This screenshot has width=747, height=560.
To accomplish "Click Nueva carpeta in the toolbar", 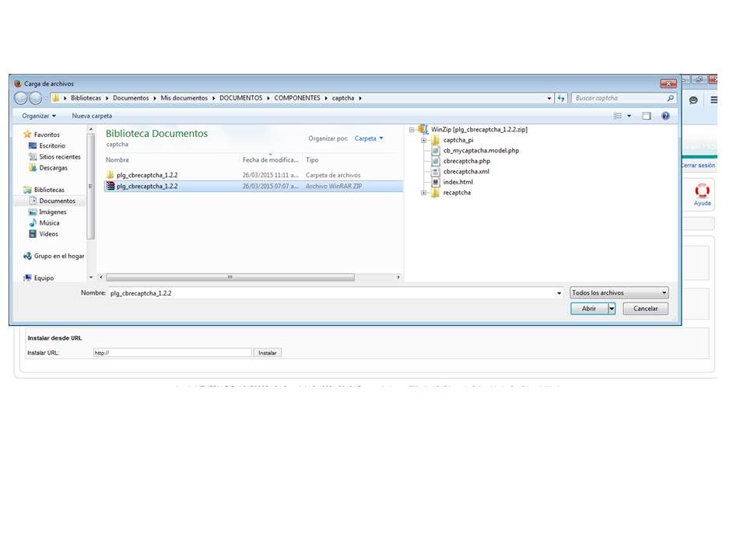I will point(92,116).
